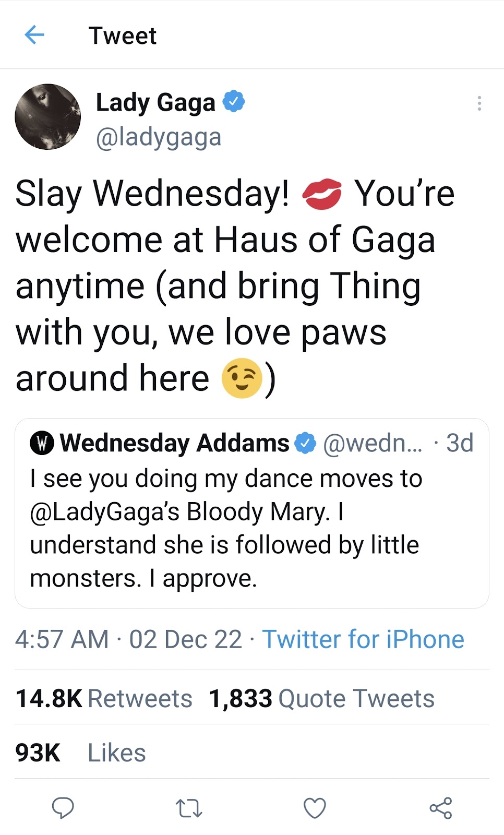View the 1,833 Quote Tweets
504x835 pixels.
(x=321, y=699)
